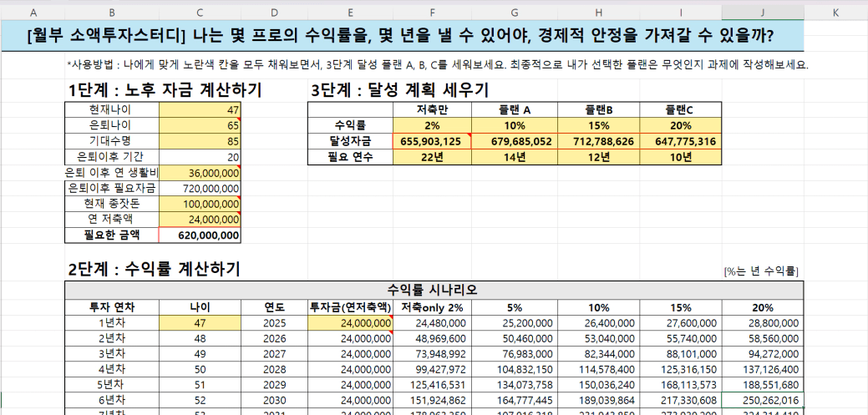Image resolution: width=868 pixels, height=415 pixels.
Task: Click the blue title banner cell
Action: (403, 36)
